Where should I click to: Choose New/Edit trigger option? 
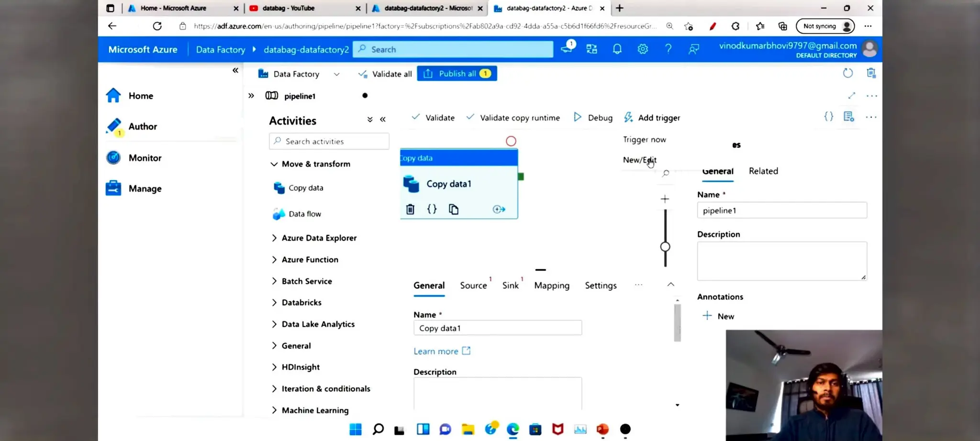click(639, 160)
